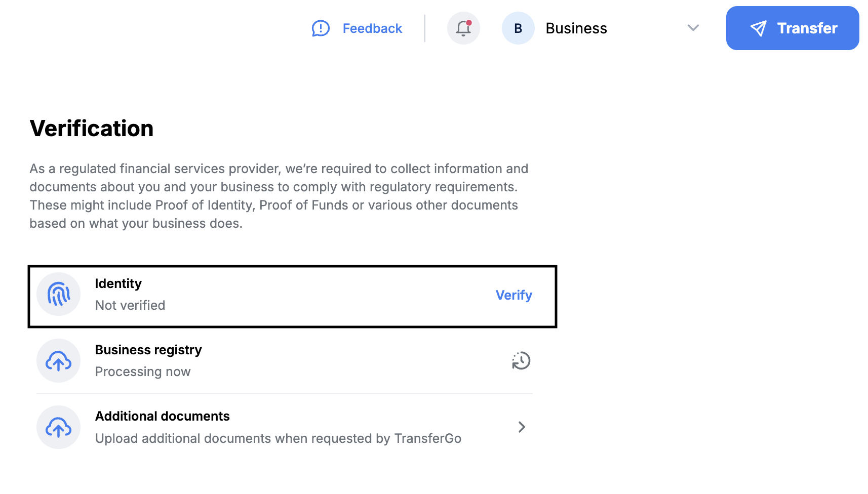Click the Feedback link text

coord(372,28)
